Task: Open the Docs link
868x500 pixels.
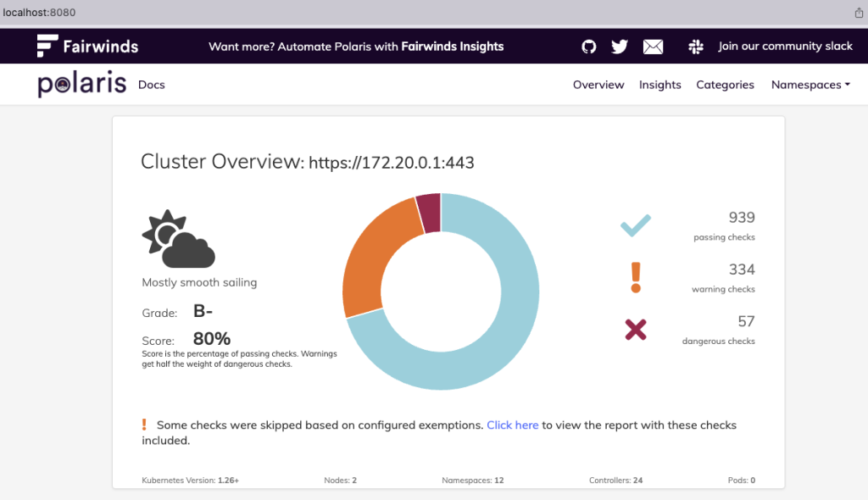Action: [152, 85]
